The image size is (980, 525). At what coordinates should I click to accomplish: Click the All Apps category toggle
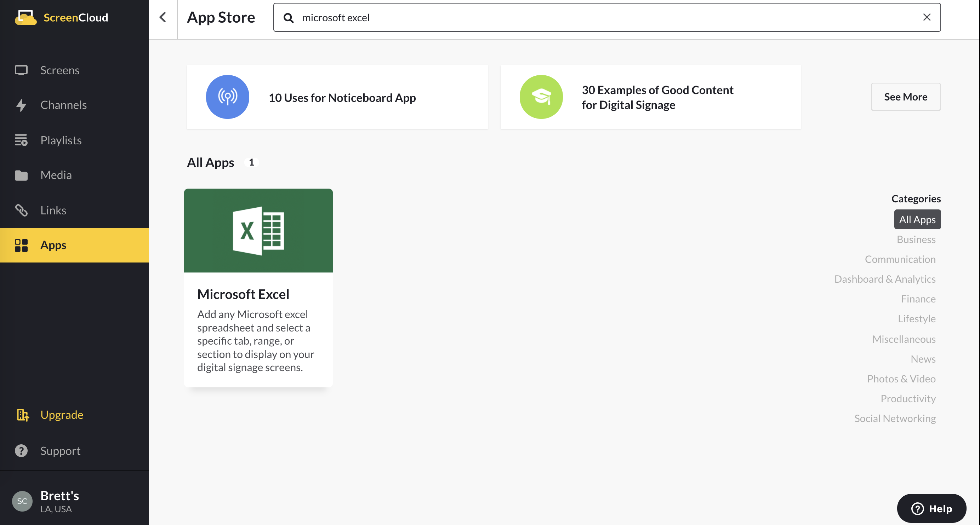[x=917, y=219]
